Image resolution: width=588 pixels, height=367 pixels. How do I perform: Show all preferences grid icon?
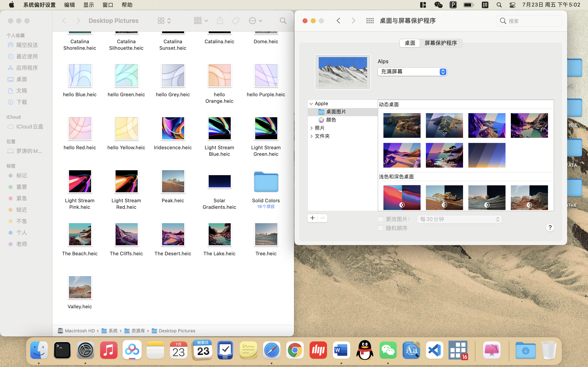370,21
